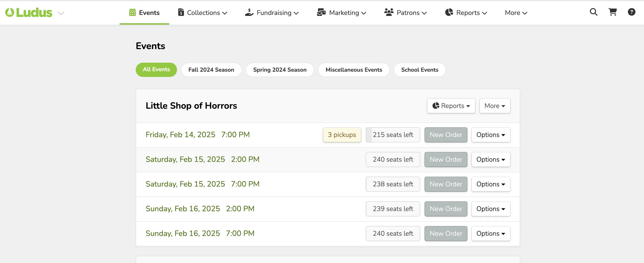The height and width of the screenshot is (263, 644).
Task: Click the 239 seats left indicator
Action: [393, 209]
